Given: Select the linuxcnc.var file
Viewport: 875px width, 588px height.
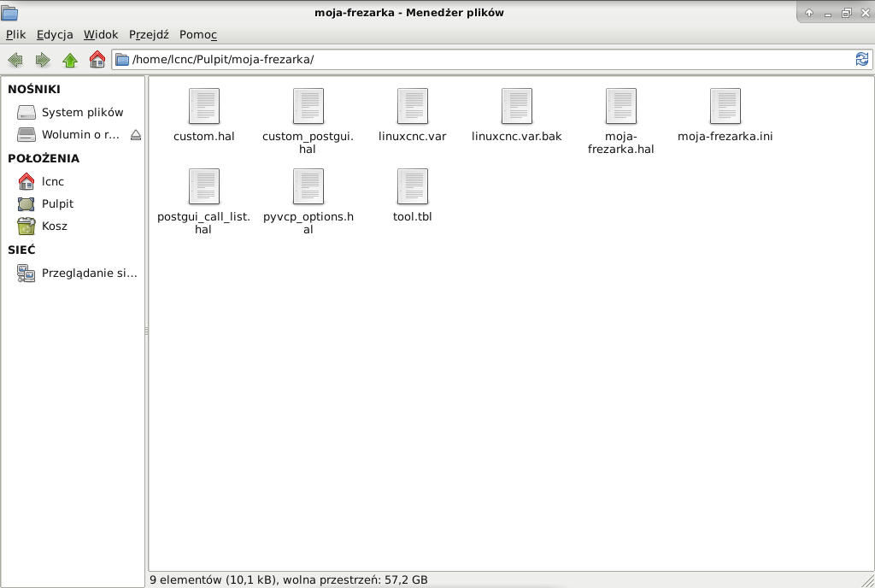Looking at the screenshot, I should coord(412,106).
